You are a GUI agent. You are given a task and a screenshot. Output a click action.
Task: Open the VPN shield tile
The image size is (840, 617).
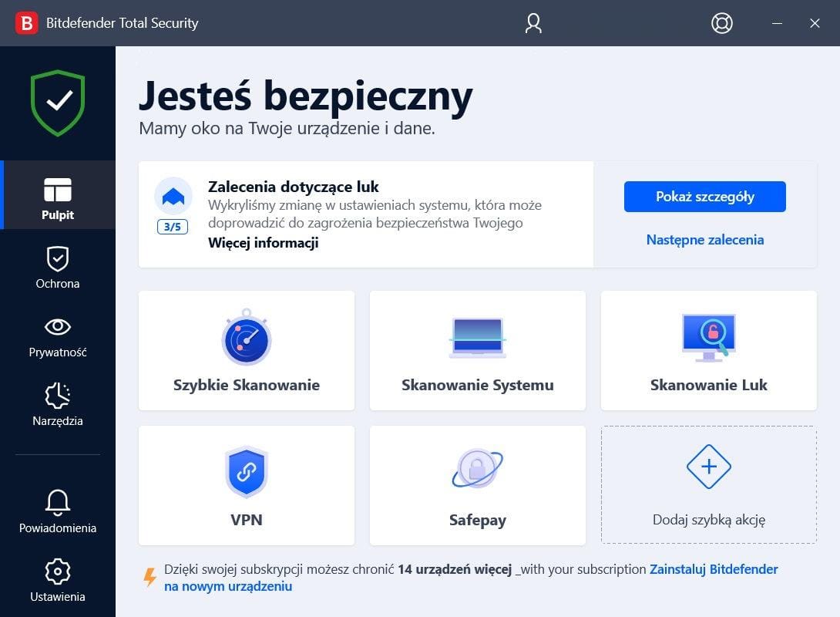246,485
